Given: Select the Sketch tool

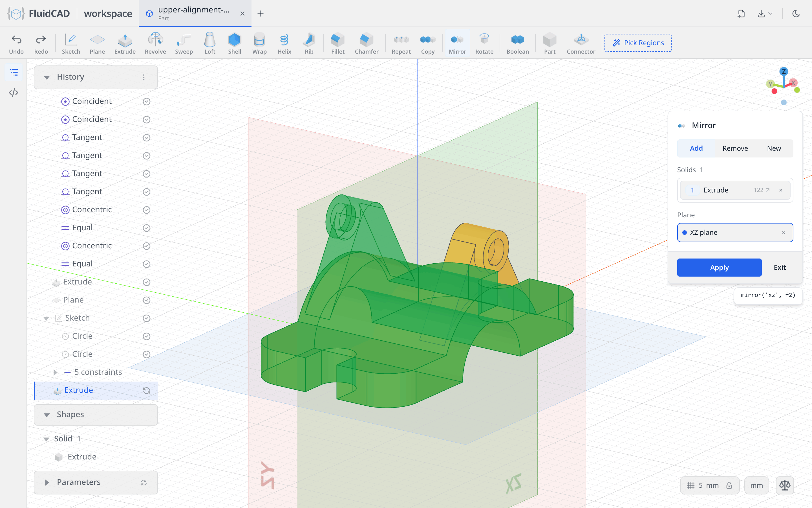Looking at the screenshot, I should [x=71, y=43].
